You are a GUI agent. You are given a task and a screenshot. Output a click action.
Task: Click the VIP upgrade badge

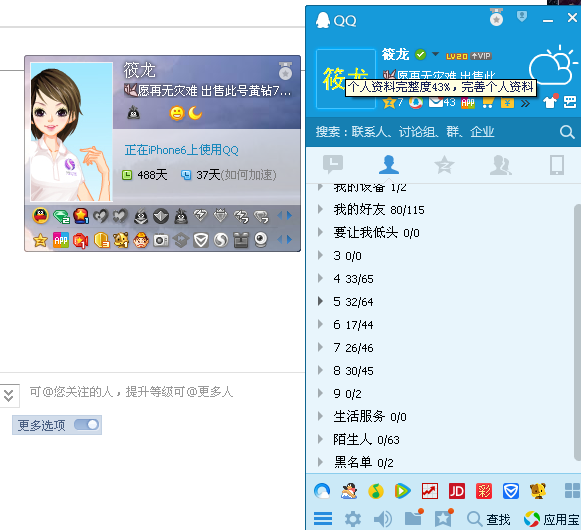tap(481, 56)
